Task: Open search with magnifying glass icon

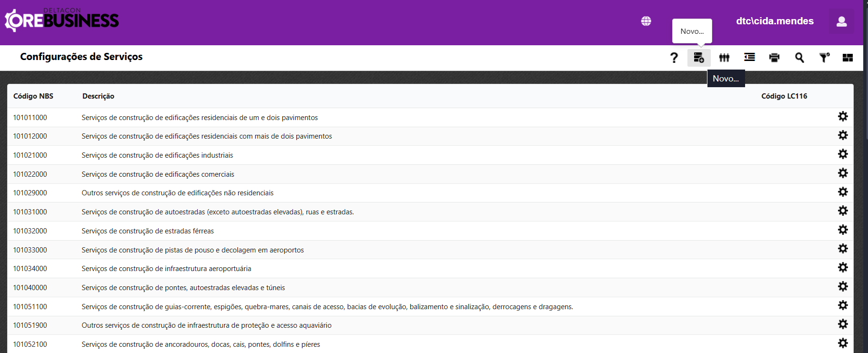Action: click(799, 58)
